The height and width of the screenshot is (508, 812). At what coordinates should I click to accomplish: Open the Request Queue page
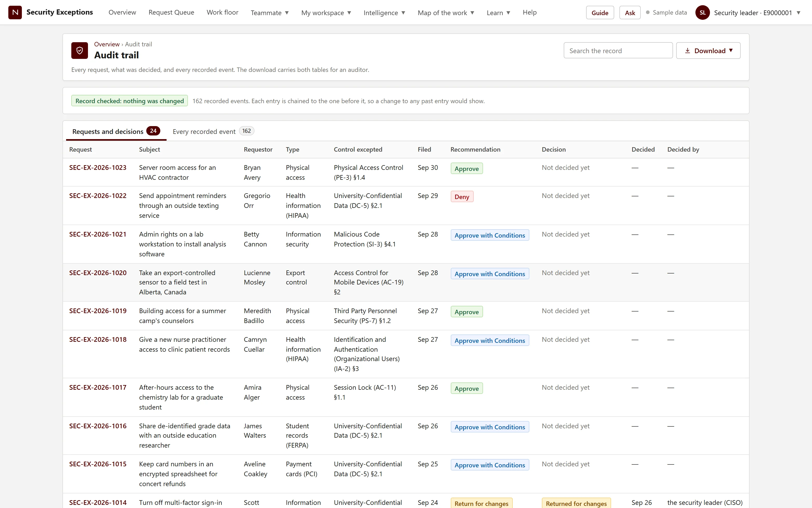coord(171,13)
